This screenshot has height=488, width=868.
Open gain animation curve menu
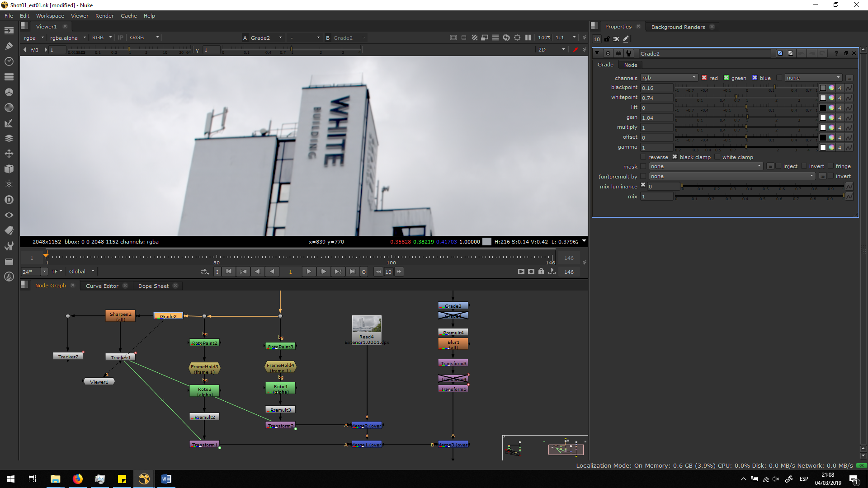point(849,117)
